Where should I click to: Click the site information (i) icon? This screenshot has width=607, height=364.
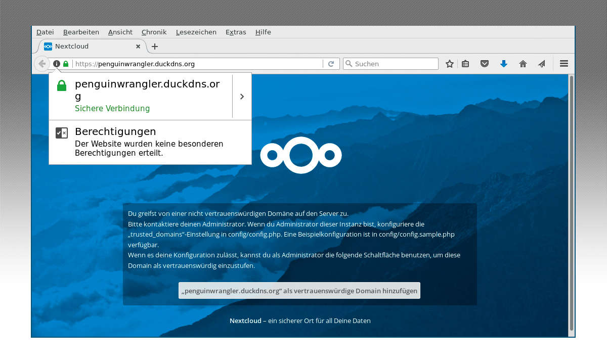point(57,64)
